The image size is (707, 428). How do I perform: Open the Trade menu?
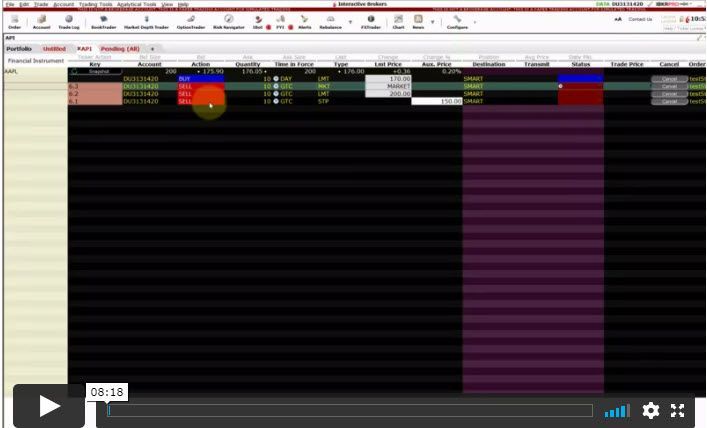click(x=41, y=4)
